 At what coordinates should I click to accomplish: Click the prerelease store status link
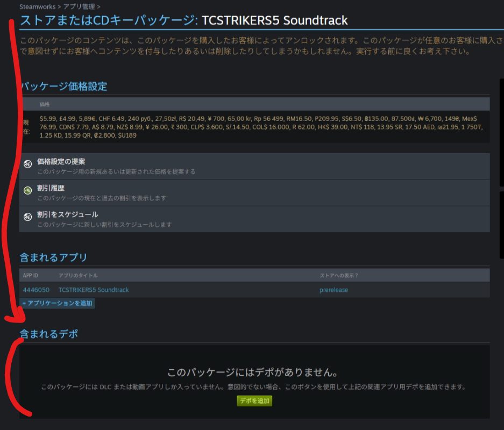point(333,290)
